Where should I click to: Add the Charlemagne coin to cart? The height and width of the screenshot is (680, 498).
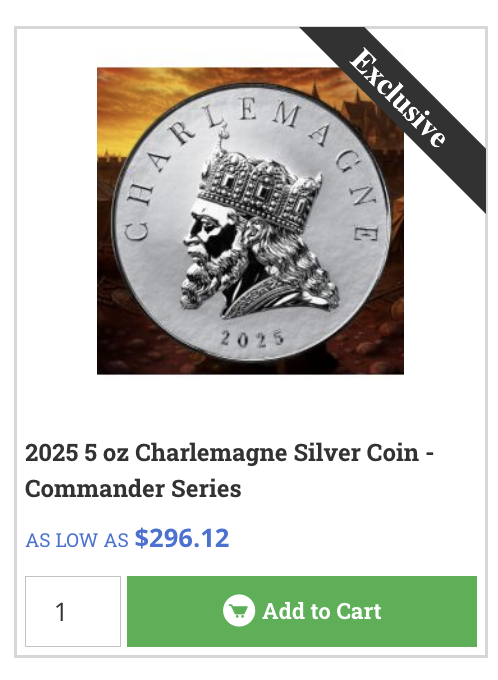[302, 611]
